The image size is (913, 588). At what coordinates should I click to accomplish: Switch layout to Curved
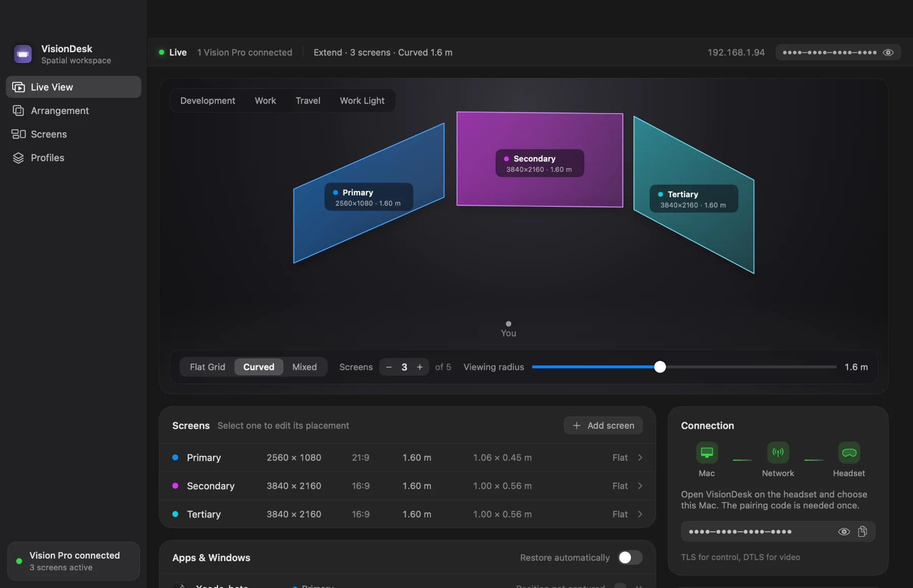click(259, 367)
